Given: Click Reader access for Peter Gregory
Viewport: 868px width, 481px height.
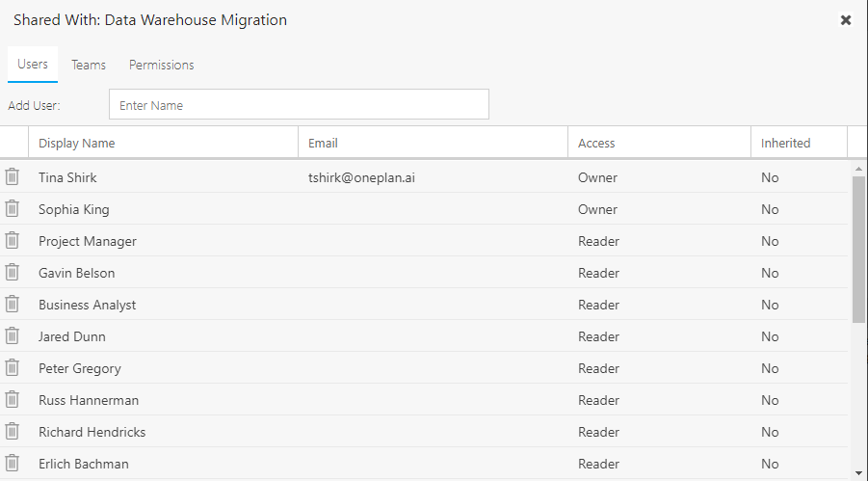Looking at the screenshot, I should click(659, 368).
